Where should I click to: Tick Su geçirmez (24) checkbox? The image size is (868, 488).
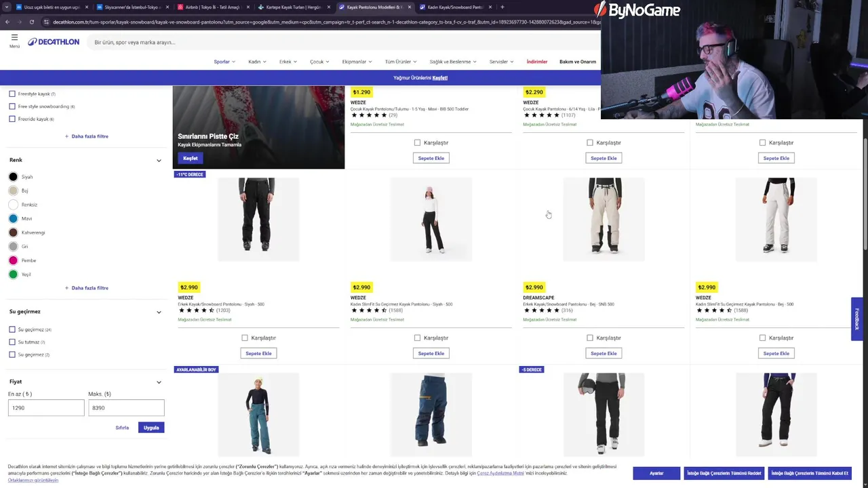click(x=12, y=329)
